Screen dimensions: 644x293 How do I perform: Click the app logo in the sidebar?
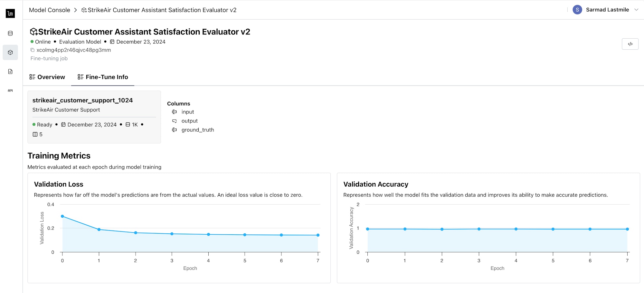pyautogui.click(x=10, y=14)
